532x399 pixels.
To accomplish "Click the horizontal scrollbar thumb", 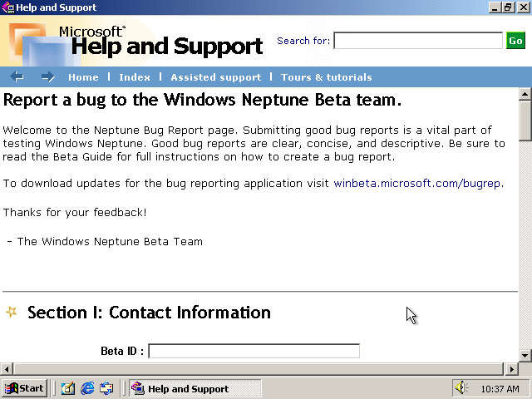I will coord(258,369).
